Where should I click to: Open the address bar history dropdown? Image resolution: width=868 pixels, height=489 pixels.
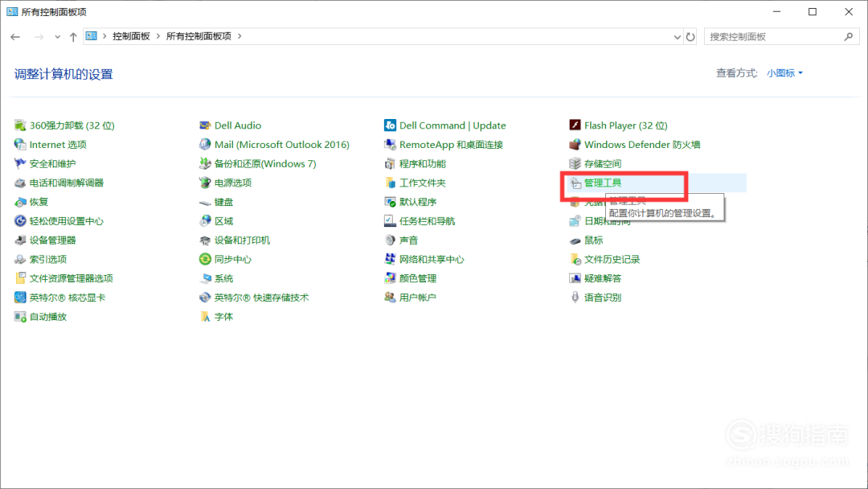click(677, 37)
